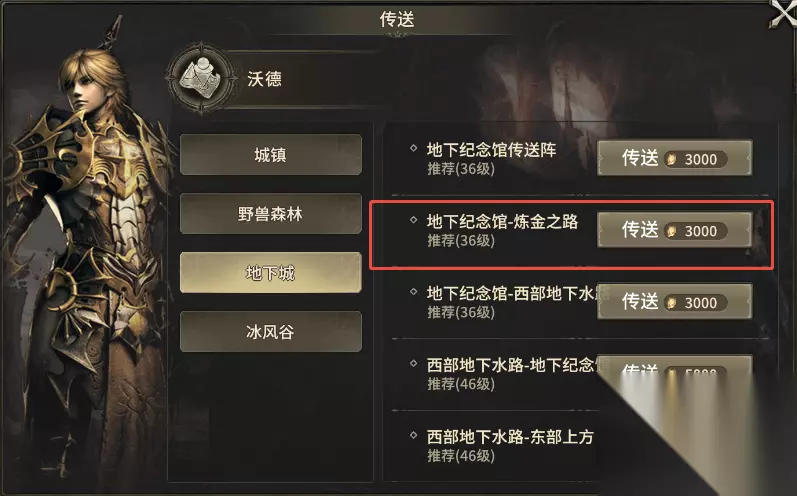Select the 地下城 category tab
Viewport: 797px width, 496px height.
click(271, 273)
